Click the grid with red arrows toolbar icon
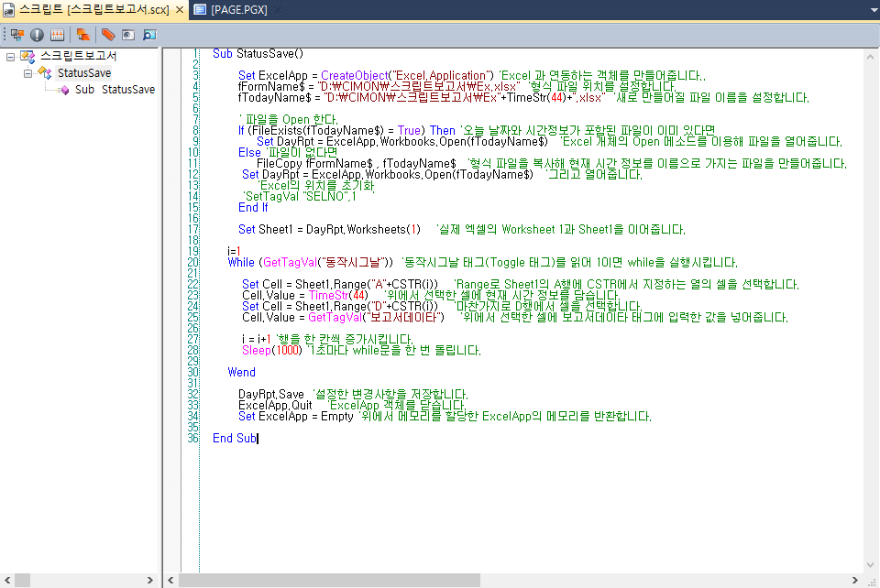 tap(57, 35)
